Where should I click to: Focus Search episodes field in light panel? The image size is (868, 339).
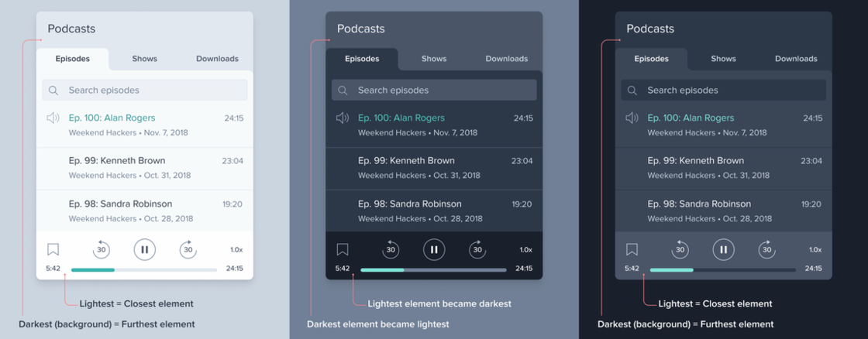tap(144, 90)
